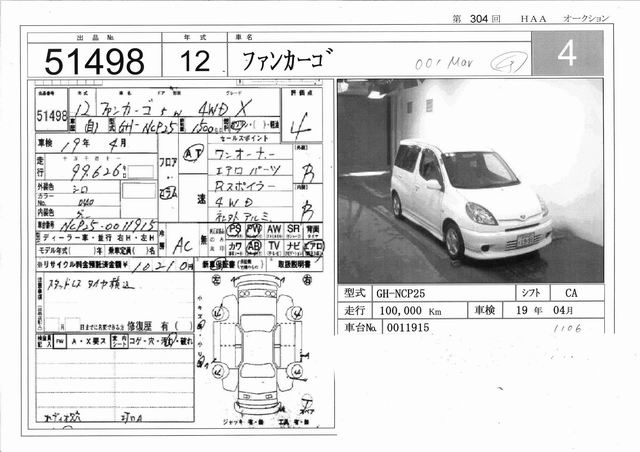This screenshot has height=452, width=640.
Task: Click the vehicle damage diagram
Action: pos(259,345)
